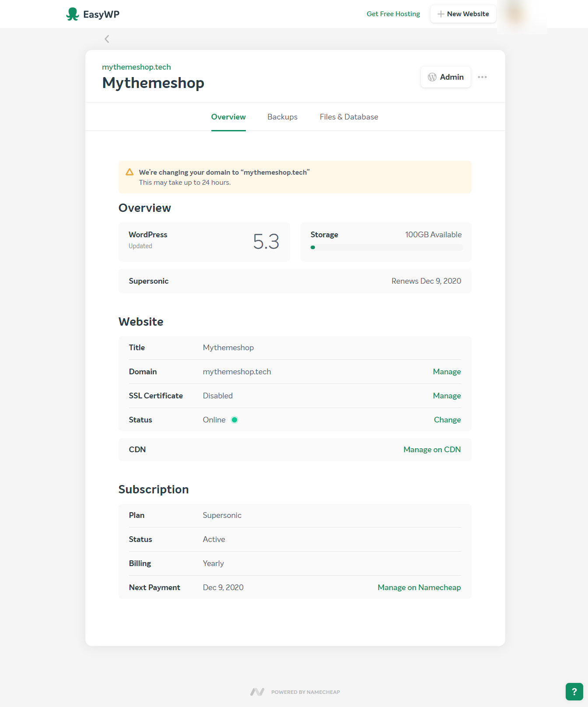Switch to the Overview tab
588x707 pixels.
tap(228, 117)
